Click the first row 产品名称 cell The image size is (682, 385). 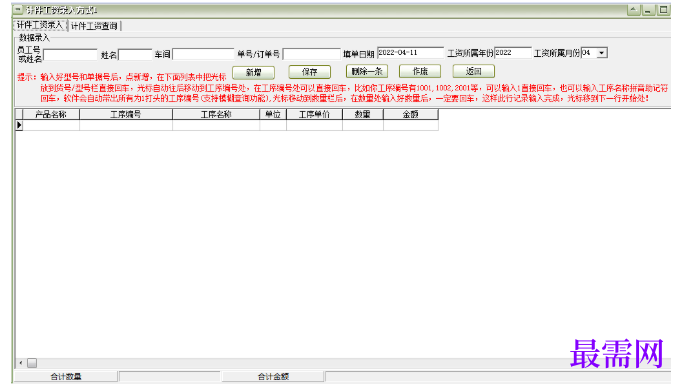point(51,125)
